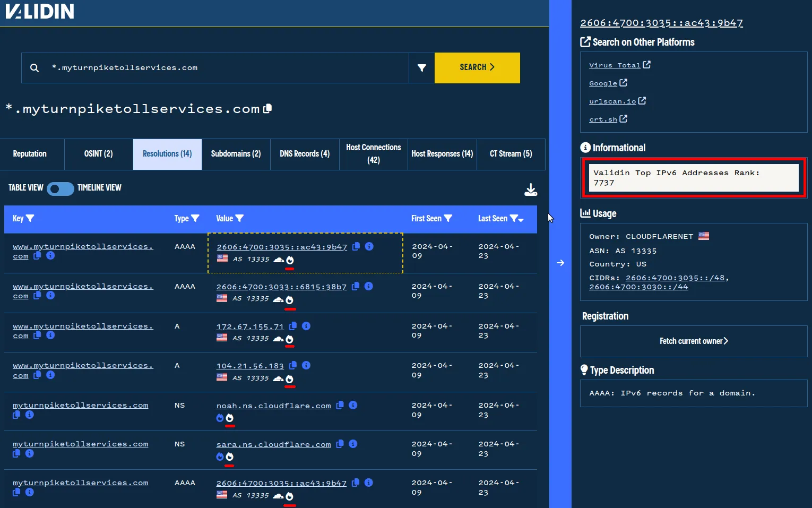Screen dimensions: 812x508
Task: Click flame icon under 2606:4700:3033::6815:38b7
Action: pos(289,300)
